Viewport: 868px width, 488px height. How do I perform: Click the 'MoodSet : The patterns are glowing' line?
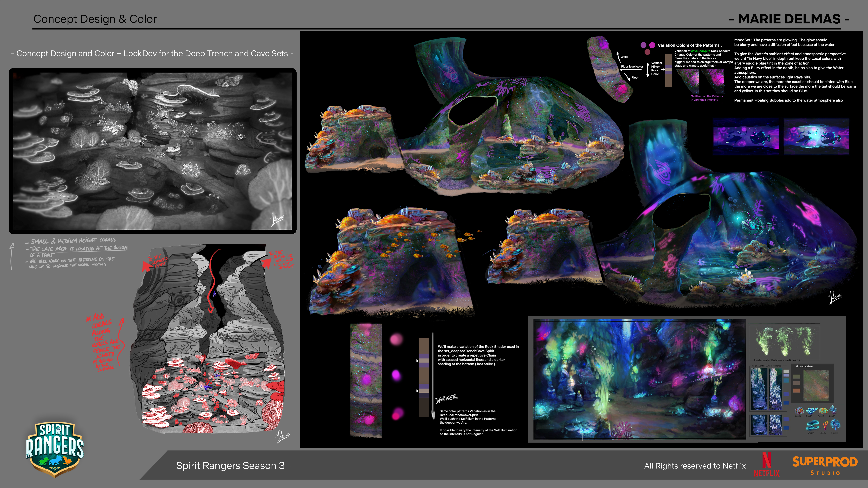click(x=781, y=40)
